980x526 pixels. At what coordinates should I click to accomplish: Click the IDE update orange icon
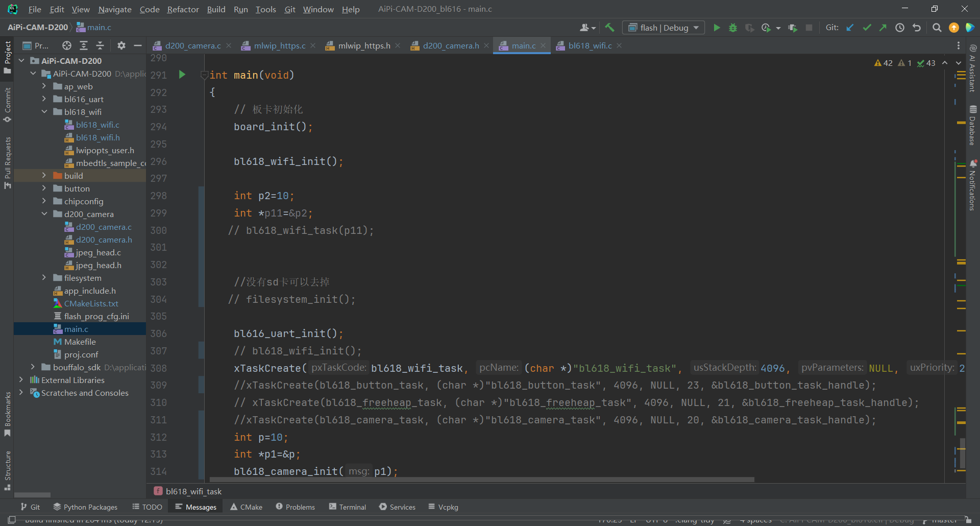point(953,28)
